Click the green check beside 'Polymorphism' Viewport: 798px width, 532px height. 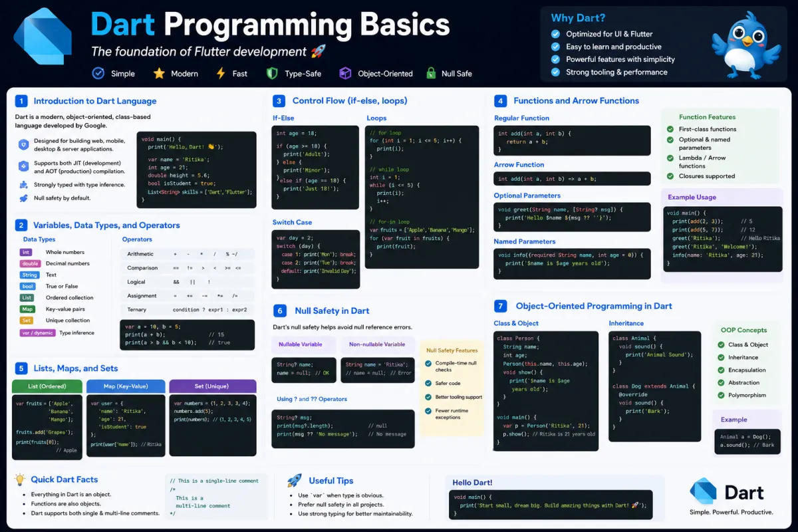point(721,395)
